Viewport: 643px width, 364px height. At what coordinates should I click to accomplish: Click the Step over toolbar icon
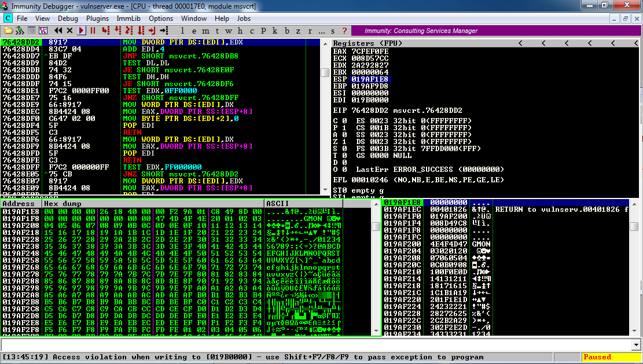click(117, 30)
